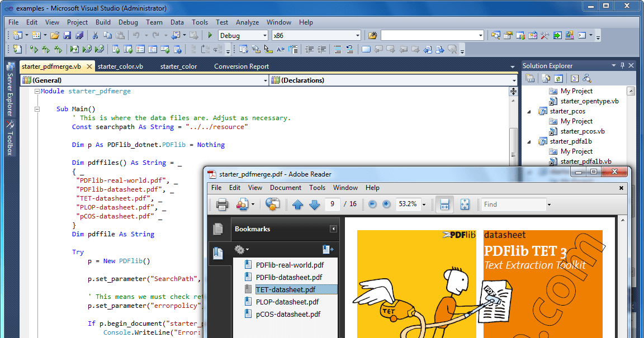The width and height of the screenshot is (644, 338).
Task: Open the Document menu in Adobe Reader
Action: click(286, 188)
